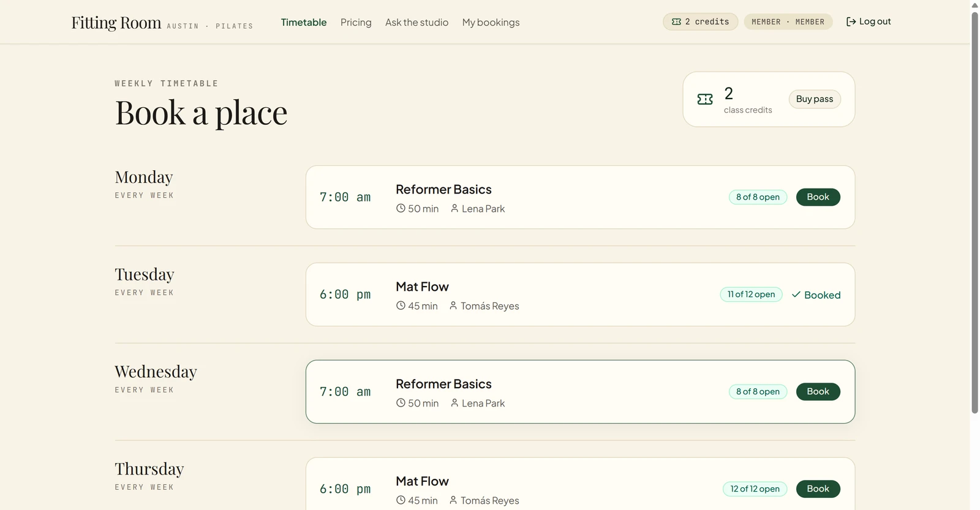View My bookings
Viewport: 980px width, 510px height.
point(491,22)
